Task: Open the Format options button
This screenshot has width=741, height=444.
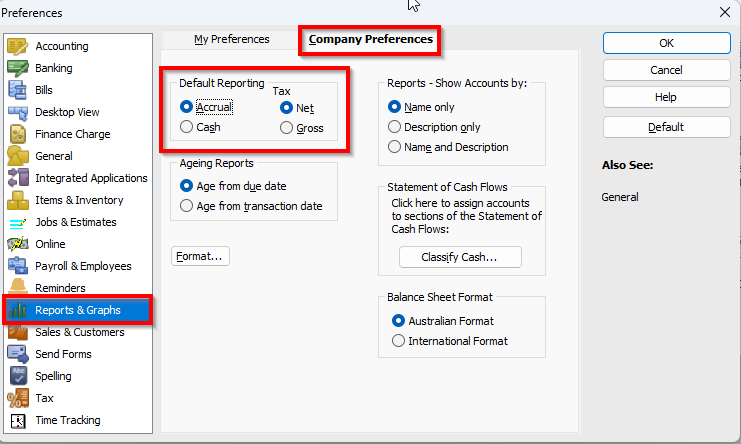Action: pos(201,257)
